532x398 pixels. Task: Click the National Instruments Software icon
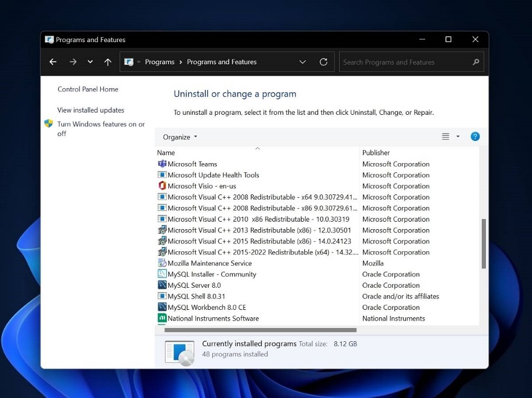pos(163,318)
